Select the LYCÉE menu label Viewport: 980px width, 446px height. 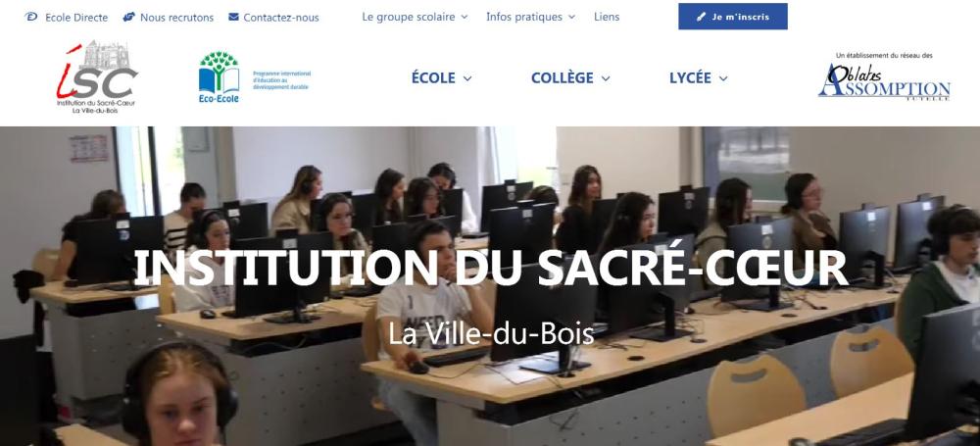point(690,78)
